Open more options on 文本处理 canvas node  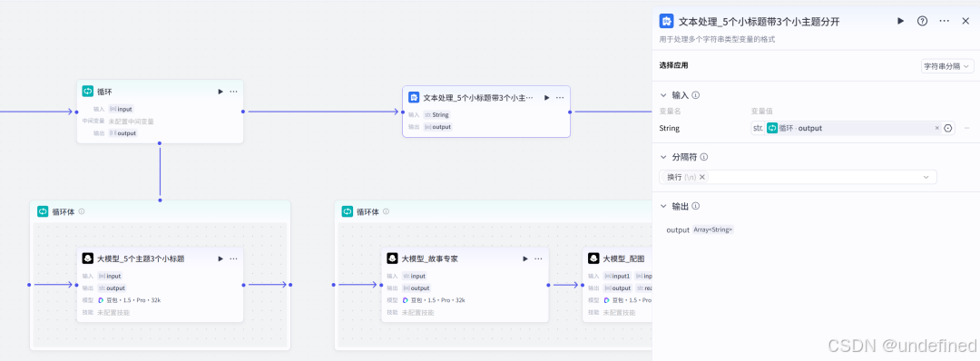tap(560, 97)
